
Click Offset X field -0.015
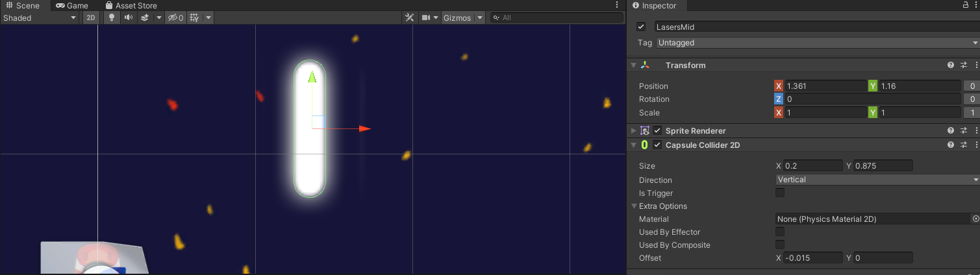[x=812, y=257]
